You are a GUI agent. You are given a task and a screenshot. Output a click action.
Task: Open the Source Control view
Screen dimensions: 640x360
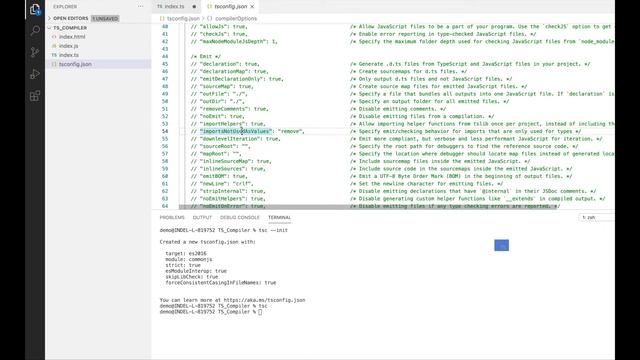click(x=35, y=52)
